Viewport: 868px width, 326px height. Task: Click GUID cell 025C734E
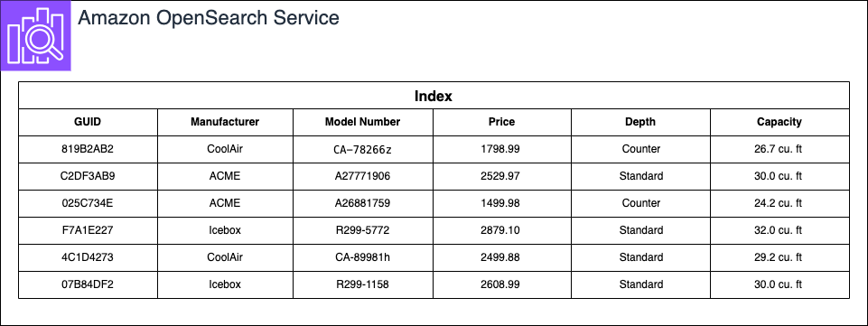coord(88,204)
